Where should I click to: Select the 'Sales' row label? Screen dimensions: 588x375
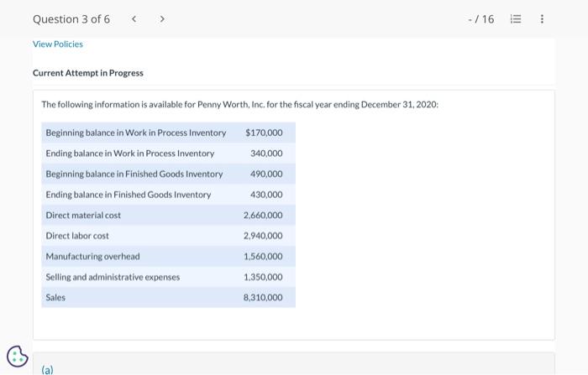(x=55, y=298)
